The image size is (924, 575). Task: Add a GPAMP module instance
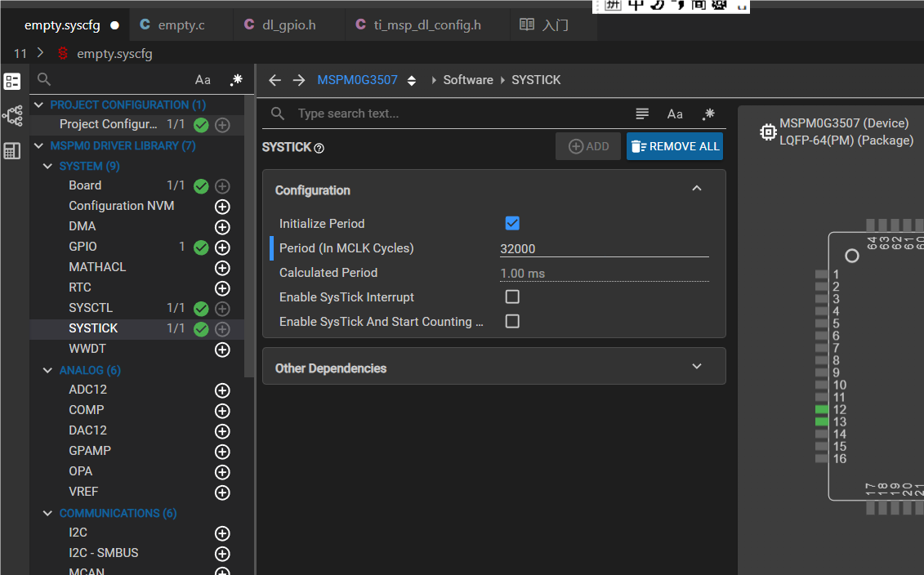click(222, 452)
